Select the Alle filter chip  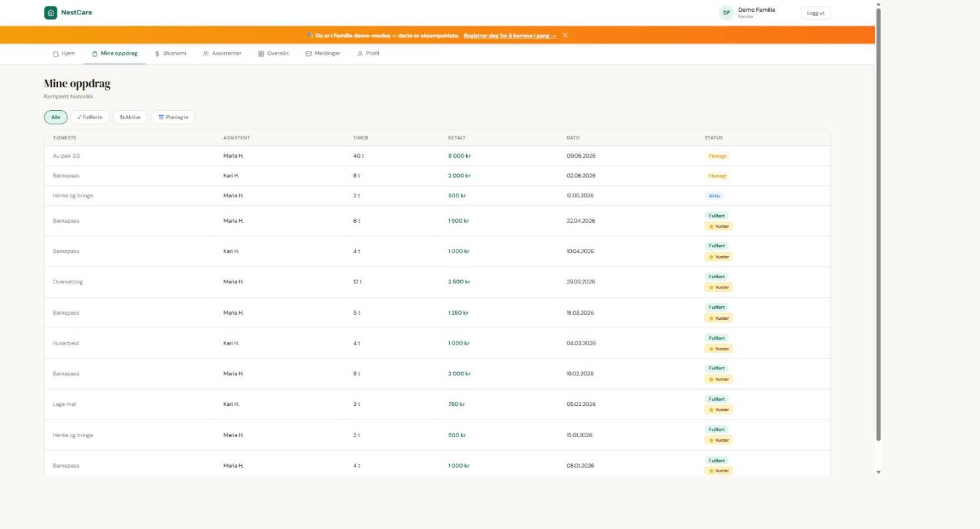point(56,117)
